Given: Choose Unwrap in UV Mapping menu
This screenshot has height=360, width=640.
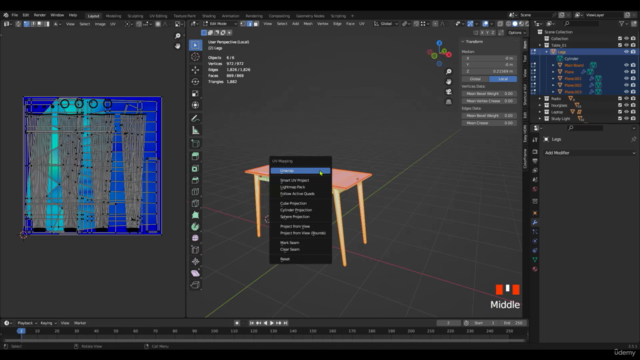Looking at the screenshot, I should (300, 171).
